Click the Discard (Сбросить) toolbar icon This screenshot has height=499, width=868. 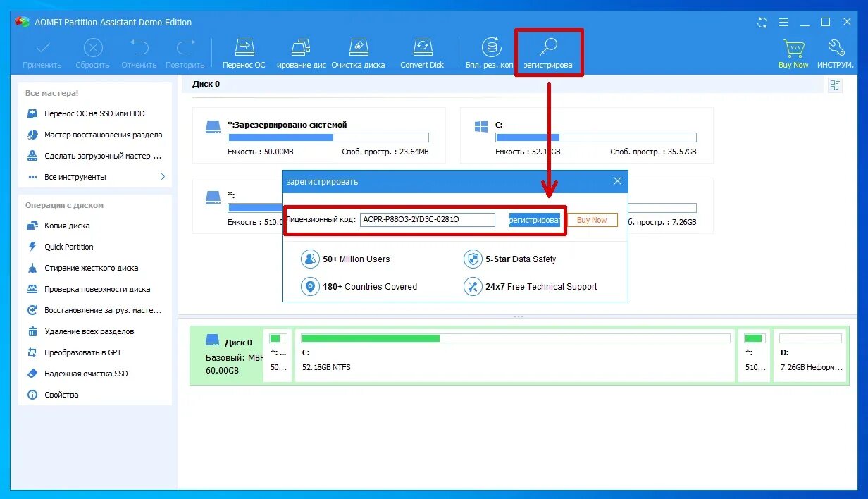(93, 48)
